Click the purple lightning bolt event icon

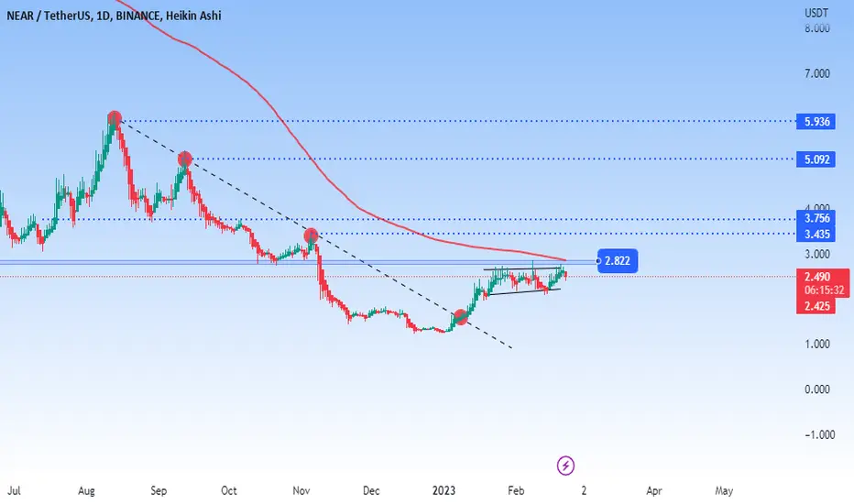(x=565, y=466)
